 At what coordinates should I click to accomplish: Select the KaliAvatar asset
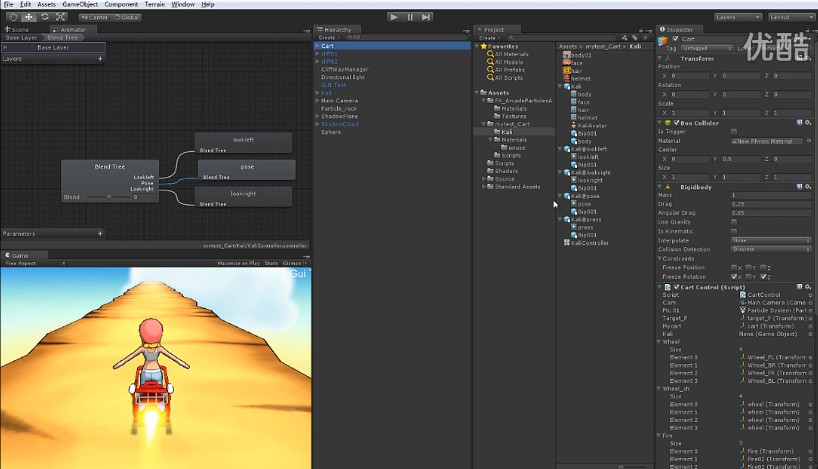(x=589, y=126)
